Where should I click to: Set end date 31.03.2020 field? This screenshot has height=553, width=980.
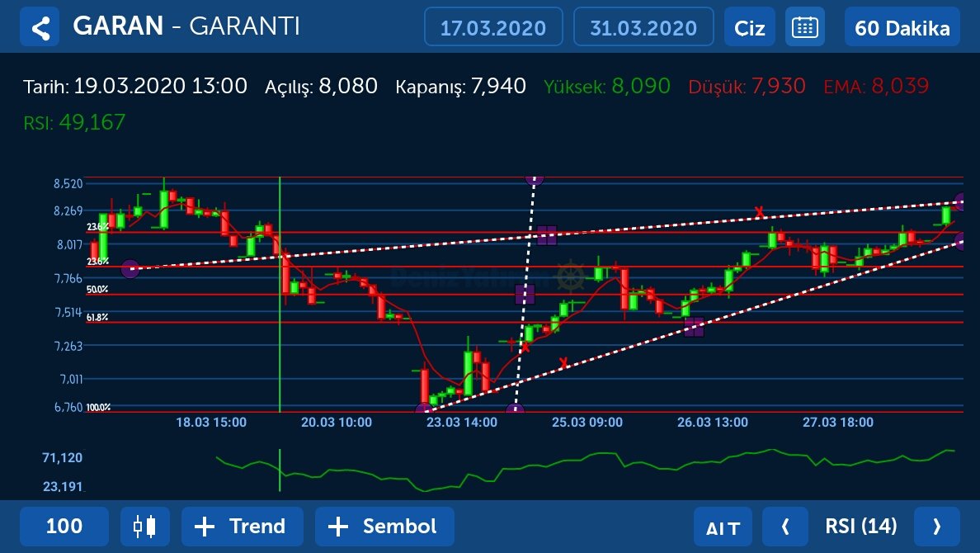pos(643,27)
